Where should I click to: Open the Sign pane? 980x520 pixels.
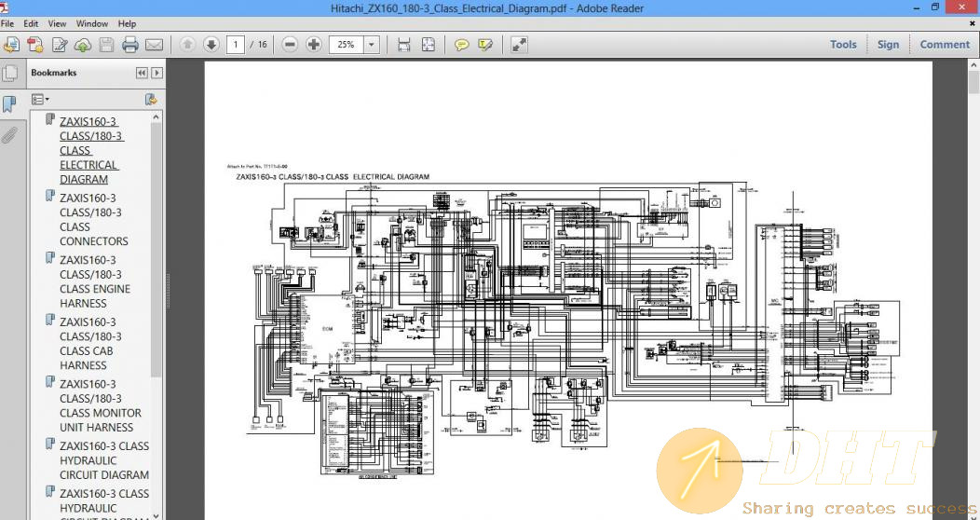click(x=888, y=45)
